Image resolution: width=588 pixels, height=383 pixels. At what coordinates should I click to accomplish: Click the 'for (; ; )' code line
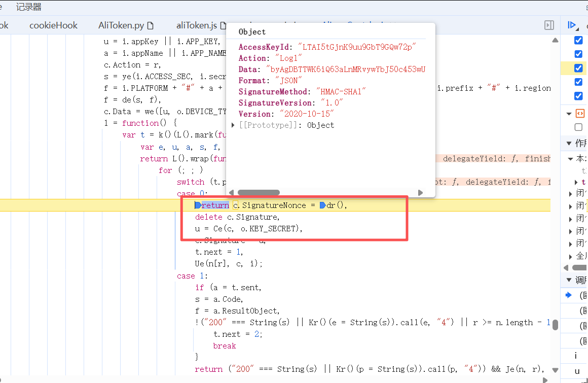point(181,170)
